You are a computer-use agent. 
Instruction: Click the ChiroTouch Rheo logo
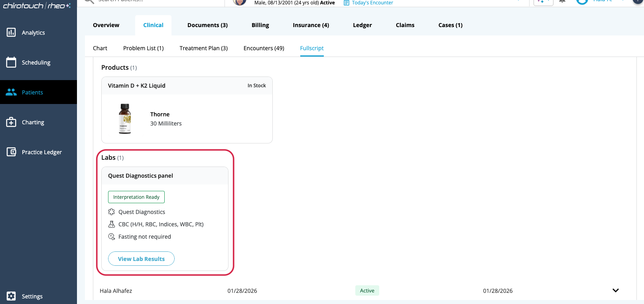(37, 6)
